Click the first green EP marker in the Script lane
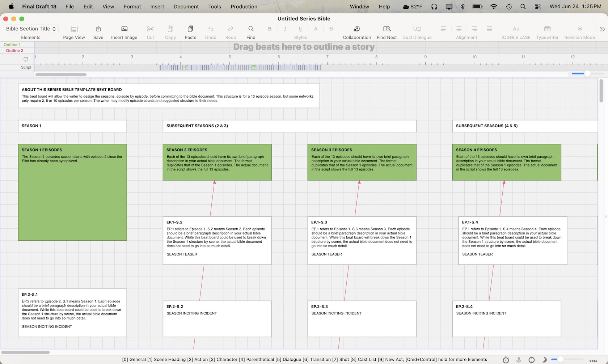Screen dimensions: 608x364 coord(186,67)
